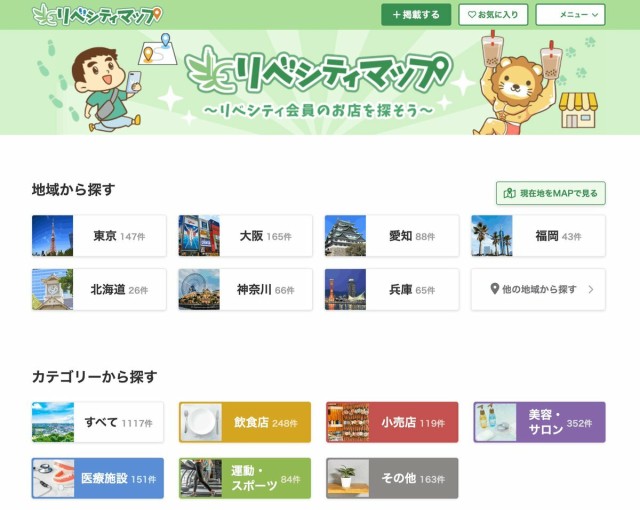
Task: Open the メニュー dropdown
Action: tap(570, 15)
